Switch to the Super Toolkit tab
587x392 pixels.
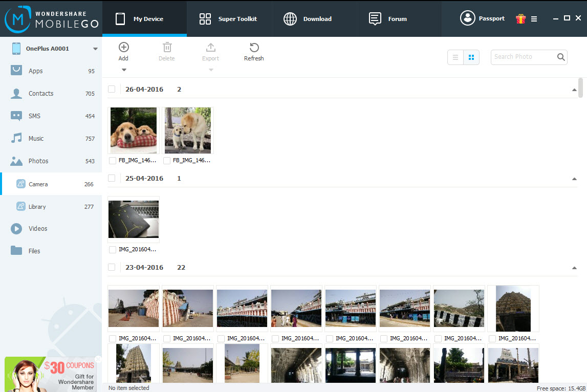tap(229, 18)
